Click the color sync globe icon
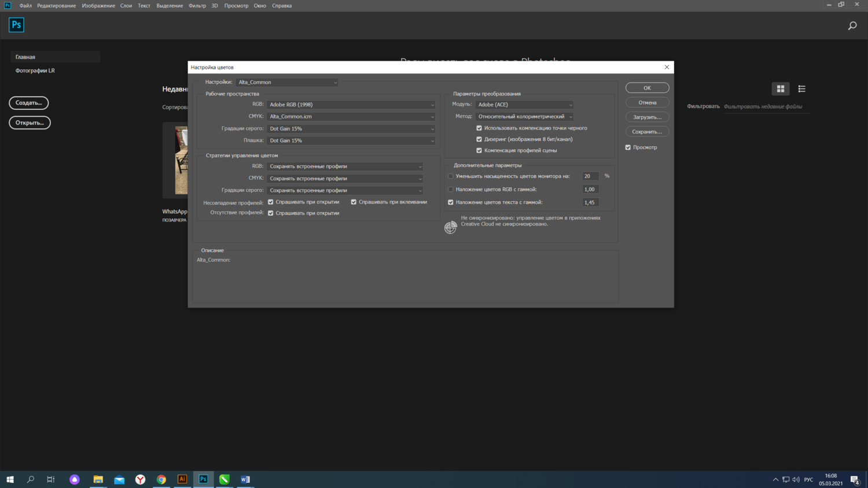This screenshot has height=488, width=868. (x=450, y=227)
